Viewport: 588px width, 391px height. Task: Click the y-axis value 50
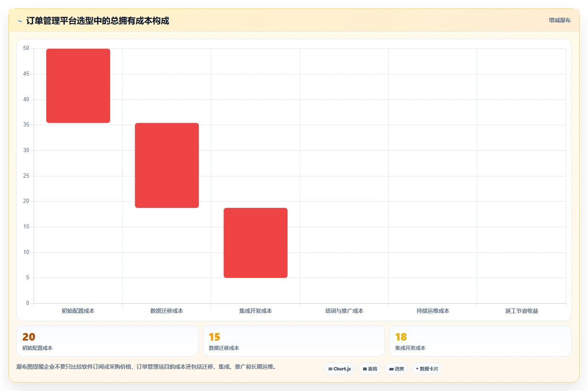tap(26, 48)
